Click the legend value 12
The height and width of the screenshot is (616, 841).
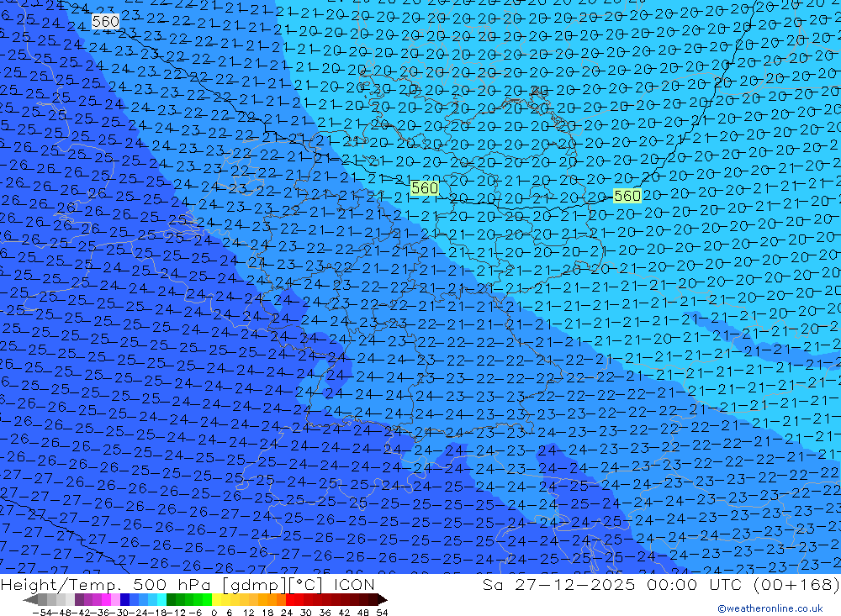pos(248,613)
